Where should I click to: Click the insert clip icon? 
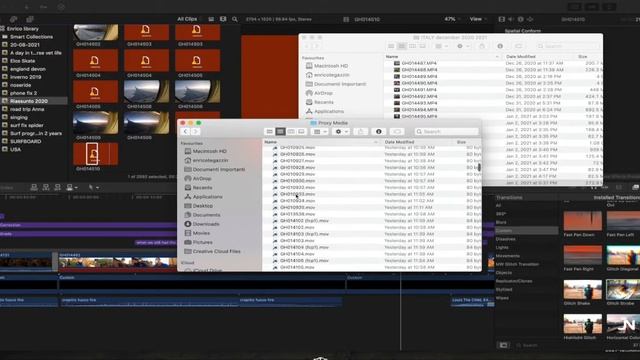46,187
